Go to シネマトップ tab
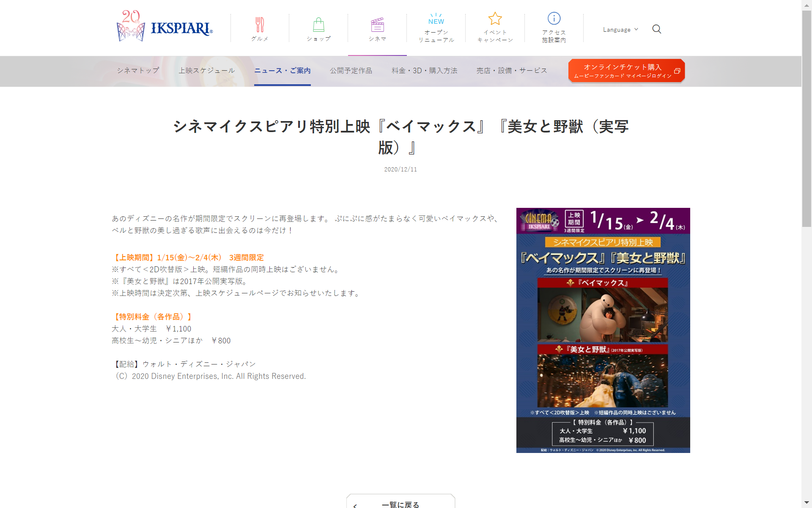Screen dimensions: 812x508 [138, 71]
